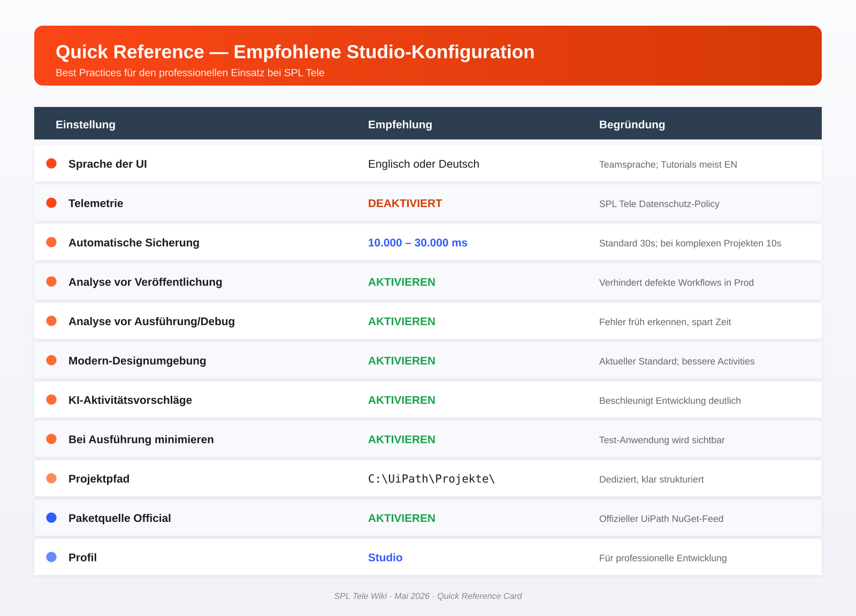Image resolution: width=856 pixels, height=616 pixels.
Task: Click the Profil setting name
Action: pyautogui.click(x=82, y=558)
